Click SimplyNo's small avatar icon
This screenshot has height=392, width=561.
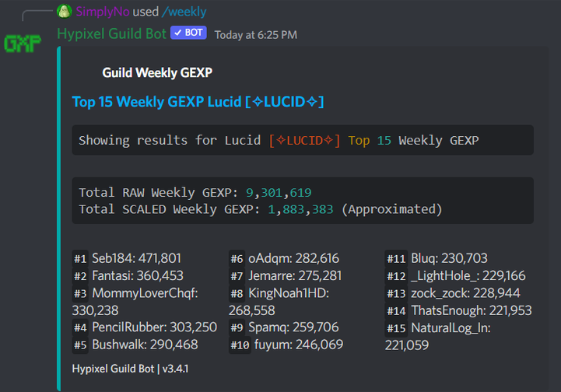(x=65, y=11)
